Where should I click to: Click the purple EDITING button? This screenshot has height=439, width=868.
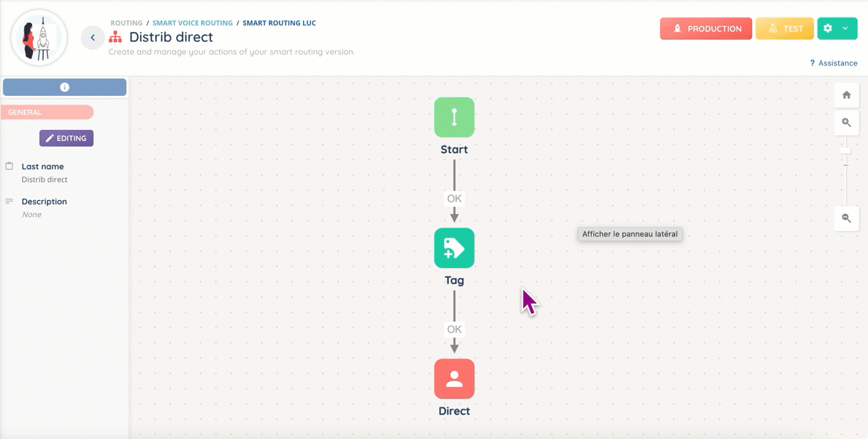coord(66,138)
